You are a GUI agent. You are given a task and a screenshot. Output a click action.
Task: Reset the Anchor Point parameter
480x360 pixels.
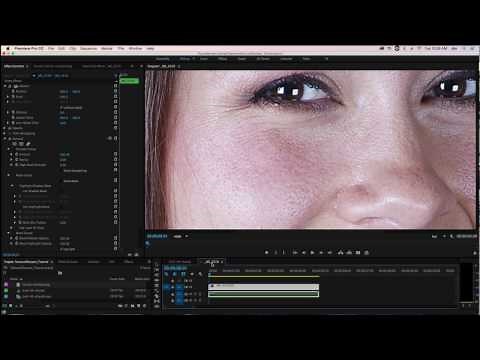pyautogui.click(x=116, y=118)
